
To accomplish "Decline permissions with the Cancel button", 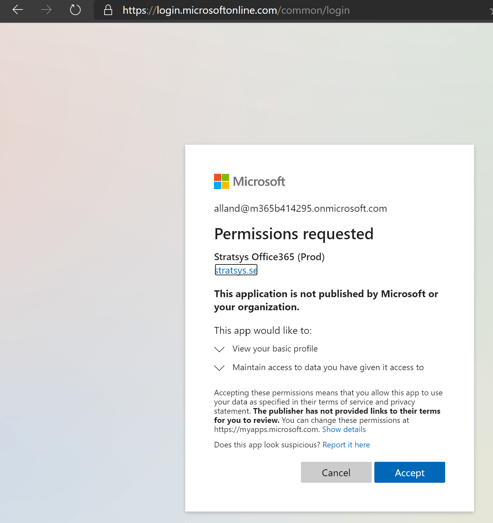I will 336,472.
